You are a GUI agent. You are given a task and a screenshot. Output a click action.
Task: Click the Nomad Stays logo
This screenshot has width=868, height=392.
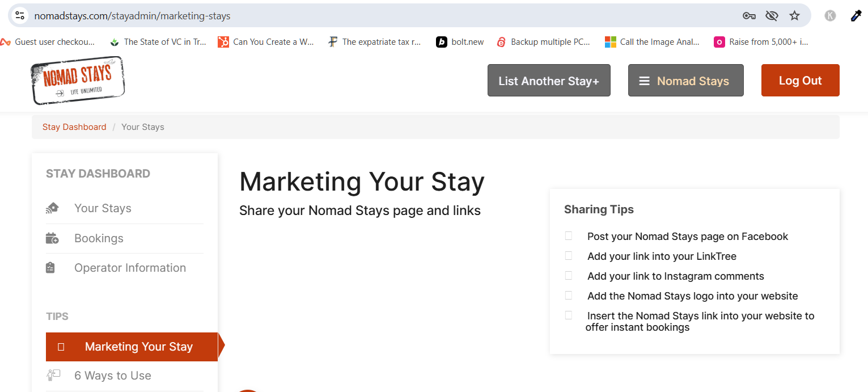pos(78,81)
